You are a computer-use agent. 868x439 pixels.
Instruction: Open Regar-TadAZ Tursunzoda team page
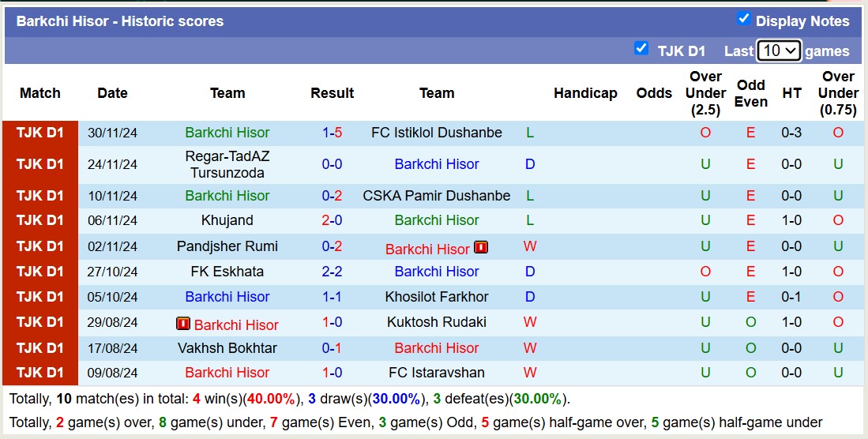click(227, 164)
